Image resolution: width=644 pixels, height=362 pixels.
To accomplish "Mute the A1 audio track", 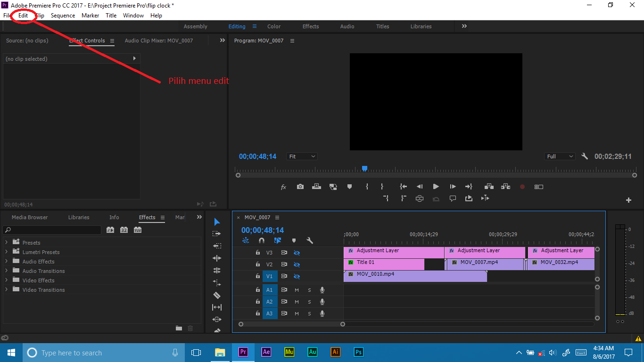I will coord(297,290).
